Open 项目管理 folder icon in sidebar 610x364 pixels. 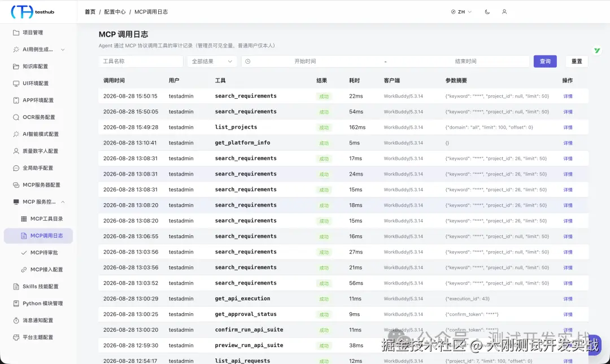16,33
